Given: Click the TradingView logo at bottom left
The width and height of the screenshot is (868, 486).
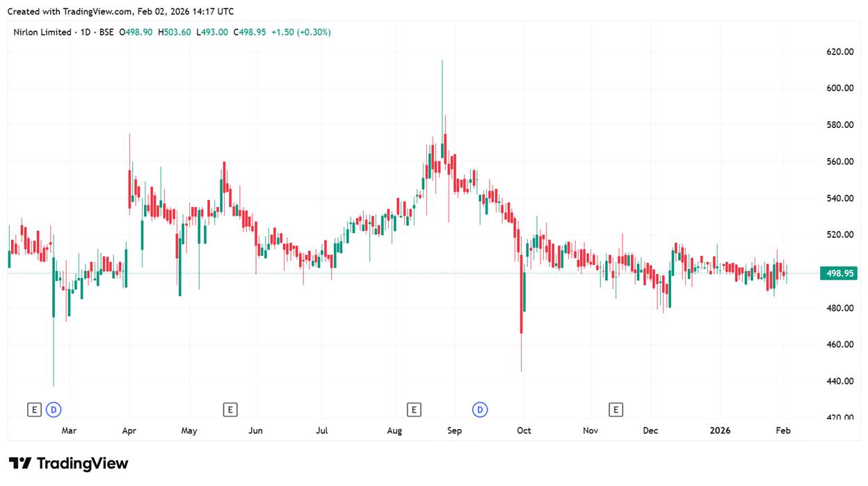Looking at the screenshot, I should point(68,463).
